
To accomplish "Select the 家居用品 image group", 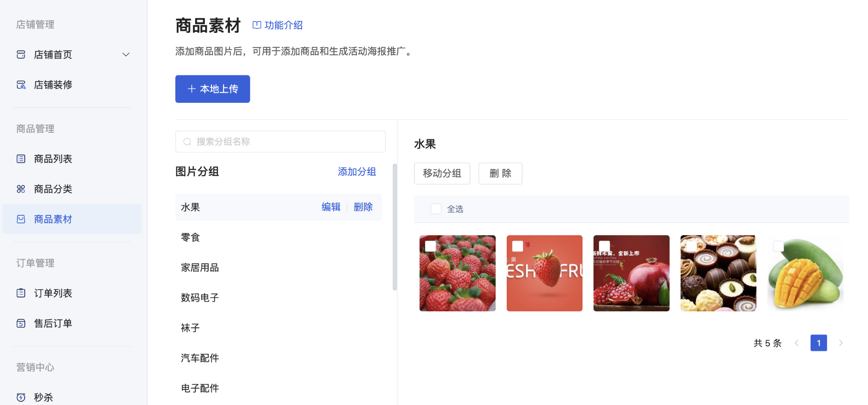I will click(x=278, y=267).
